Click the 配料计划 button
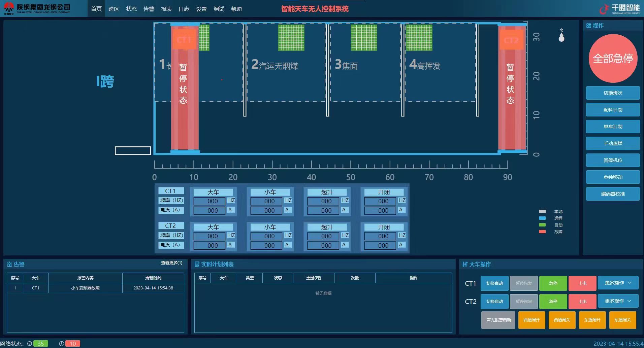The width and height of the screenshot is (644, 348). click(613, 110)
